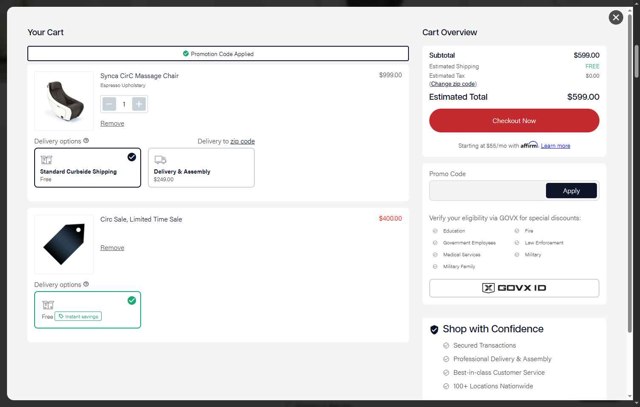Viewport: 640px width, 407px height.
Task: Click Circ Sale delivery options info icon
Action: [x=86, y=284]
